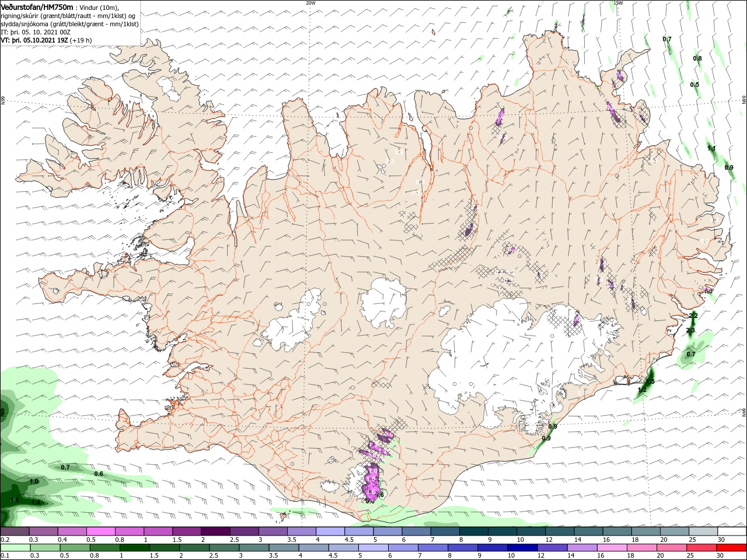
Task: Pick the pink 0.5 swatch in the upper legend row
Action: pos(100,531)
